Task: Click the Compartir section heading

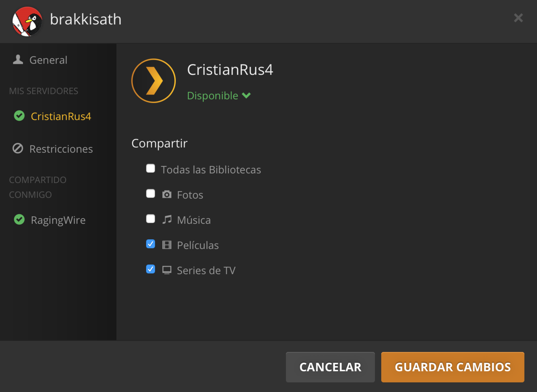Action: 159,143
